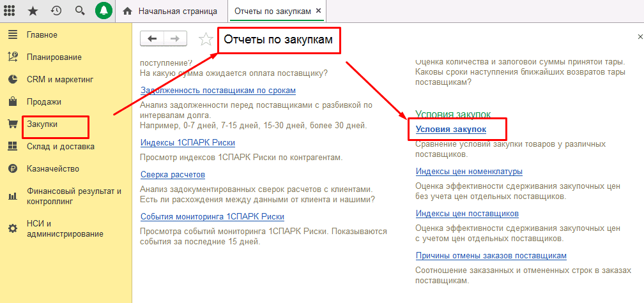Screen dimensions: 644x303
Task: Switch to Начальная страница tab
Action: 169,11
